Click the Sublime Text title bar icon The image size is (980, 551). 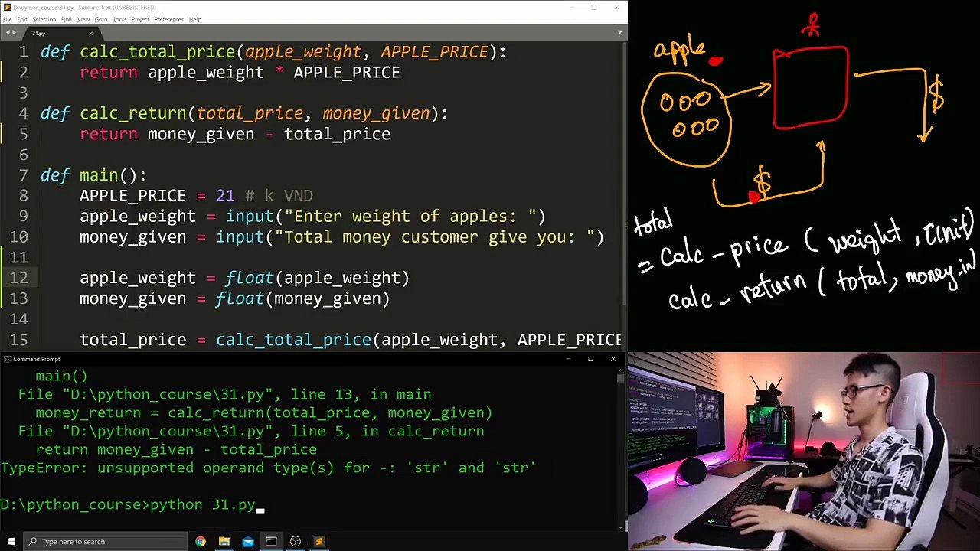5,8
